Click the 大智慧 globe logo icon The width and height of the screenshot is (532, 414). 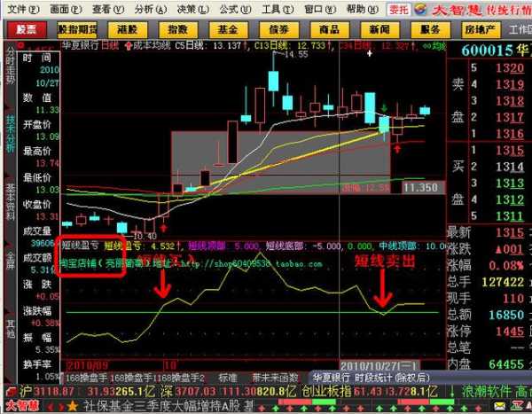point(420,10)
